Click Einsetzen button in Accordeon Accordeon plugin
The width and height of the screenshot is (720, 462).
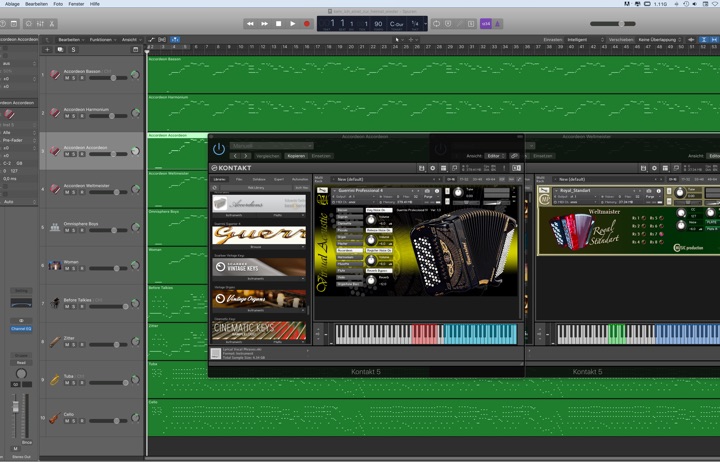321,156
